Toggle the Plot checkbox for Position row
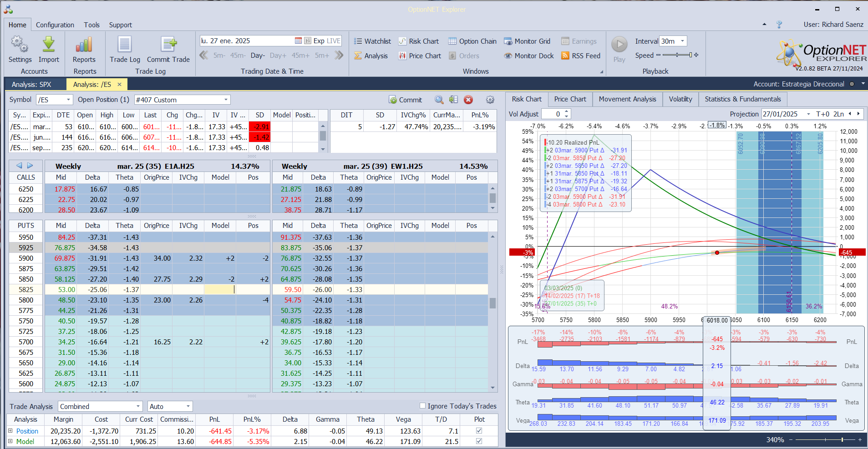The width and height of the screenshot is (868, 449). pos(479,430)
